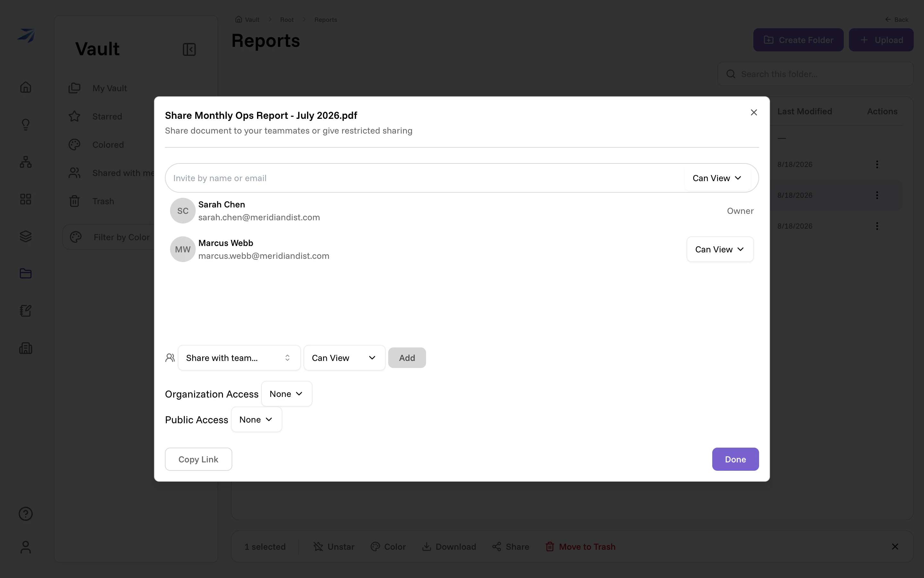This screenshot has width=924, height=578.
Task: Click the 1 selected label
Action: [265, 547]
